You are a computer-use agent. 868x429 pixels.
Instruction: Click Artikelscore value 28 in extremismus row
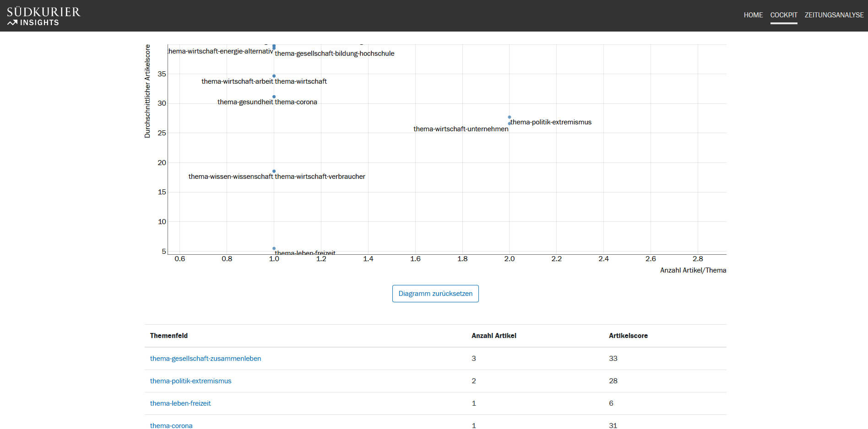(613, 381)
